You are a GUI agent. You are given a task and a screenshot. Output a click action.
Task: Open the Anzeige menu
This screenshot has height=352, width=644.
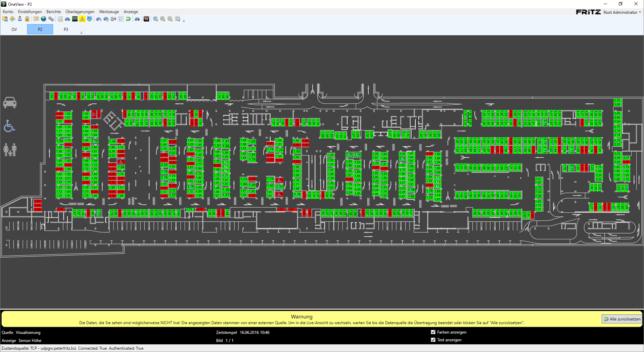click(x=131, y=11)
